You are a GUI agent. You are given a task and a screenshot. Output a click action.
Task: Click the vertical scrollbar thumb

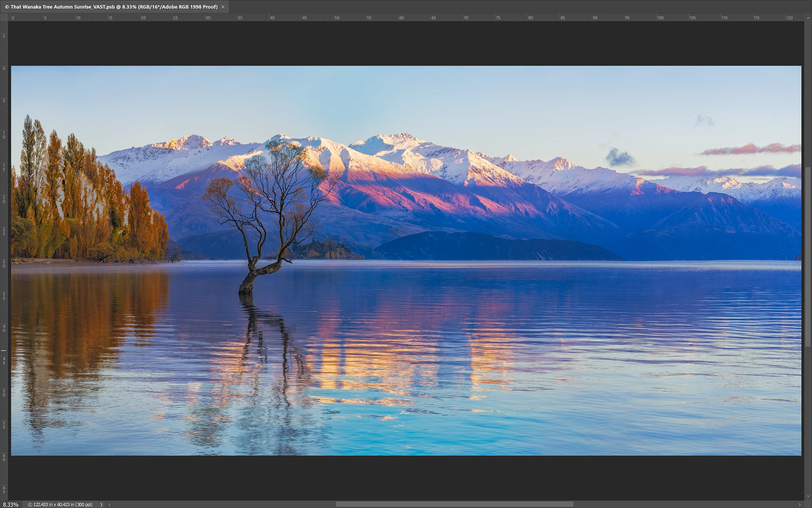pyautogui.click(x=808, y=257)
